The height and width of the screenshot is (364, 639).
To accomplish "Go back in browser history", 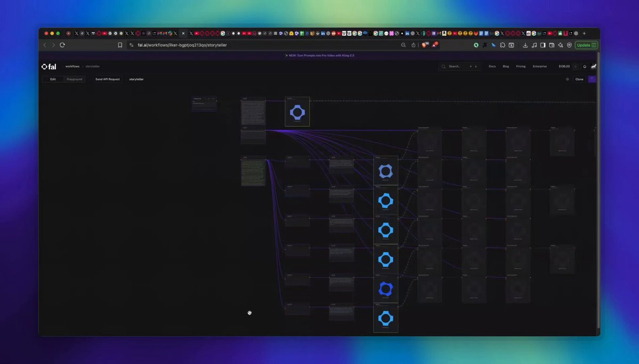I will click(45, 45).
